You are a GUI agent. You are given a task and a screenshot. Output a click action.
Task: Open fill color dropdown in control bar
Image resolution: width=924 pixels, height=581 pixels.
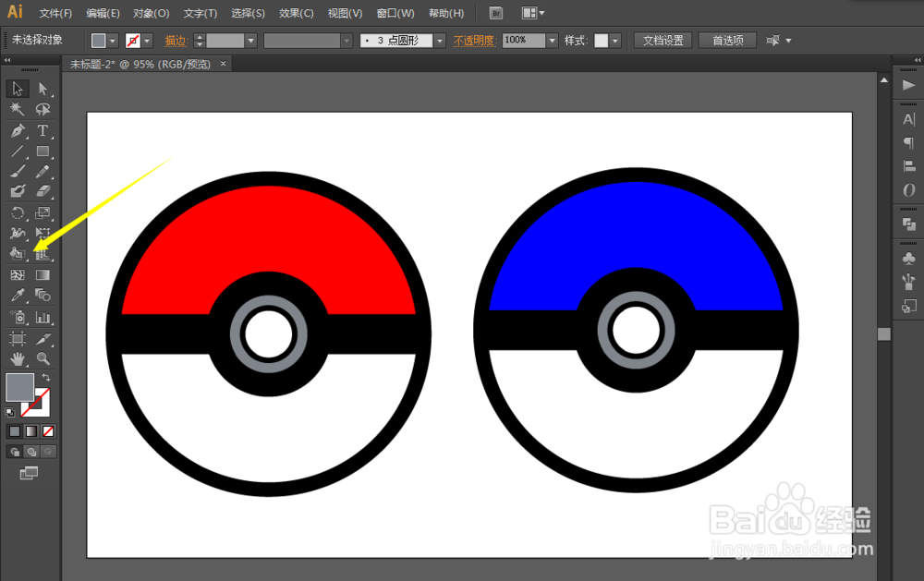click(x=113, y=41)
